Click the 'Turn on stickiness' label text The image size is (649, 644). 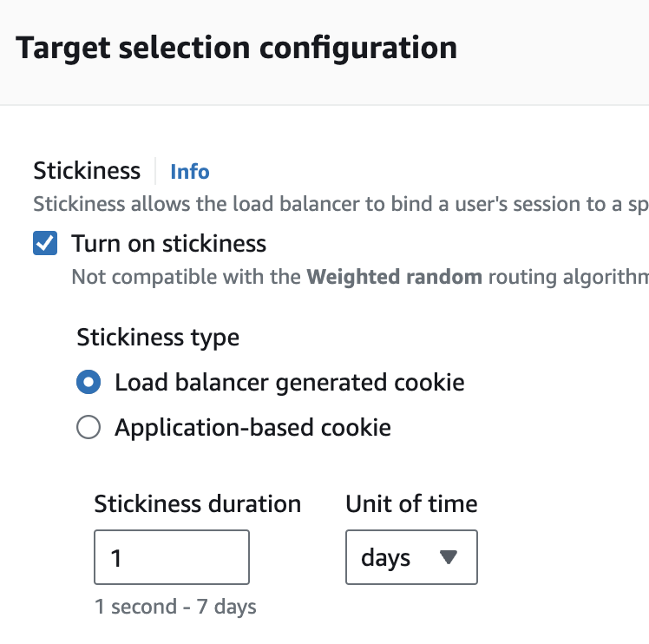[168, 244]
